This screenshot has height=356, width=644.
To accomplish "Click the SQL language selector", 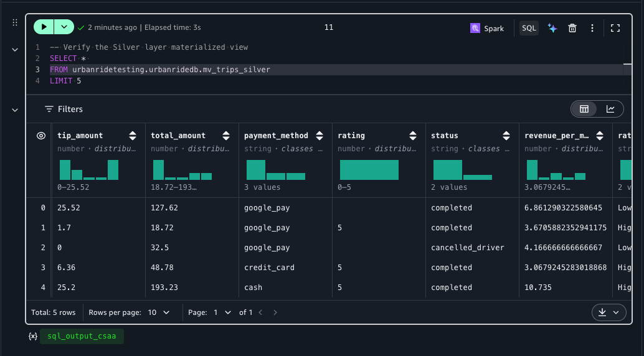I will pyautogui.click(x=529, y=28).
